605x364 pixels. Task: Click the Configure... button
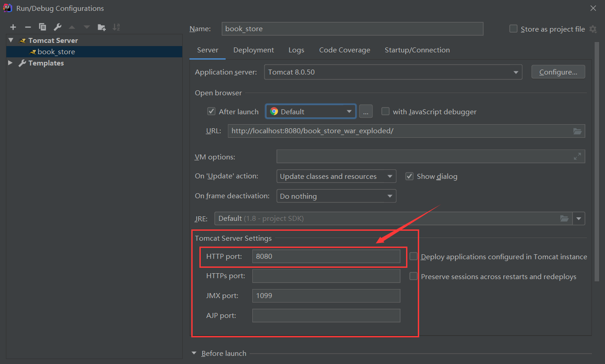pyautogui.click(x=558, y=72)
